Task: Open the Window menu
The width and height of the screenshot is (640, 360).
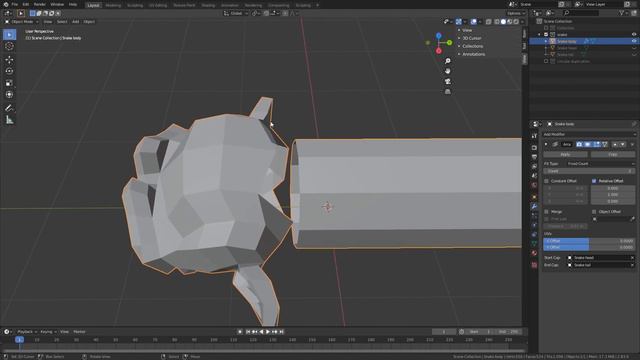Action: (57, 4)
